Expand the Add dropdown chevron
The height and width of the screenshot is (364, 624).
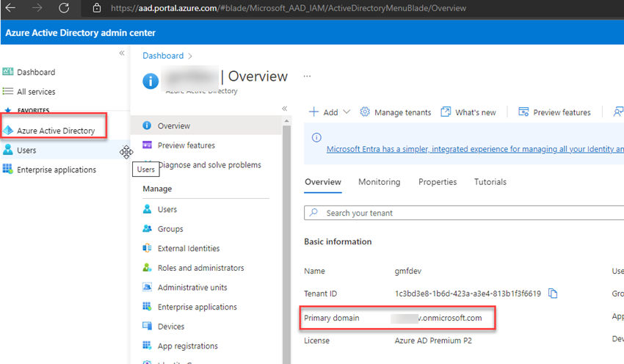[x=347, y=112]
